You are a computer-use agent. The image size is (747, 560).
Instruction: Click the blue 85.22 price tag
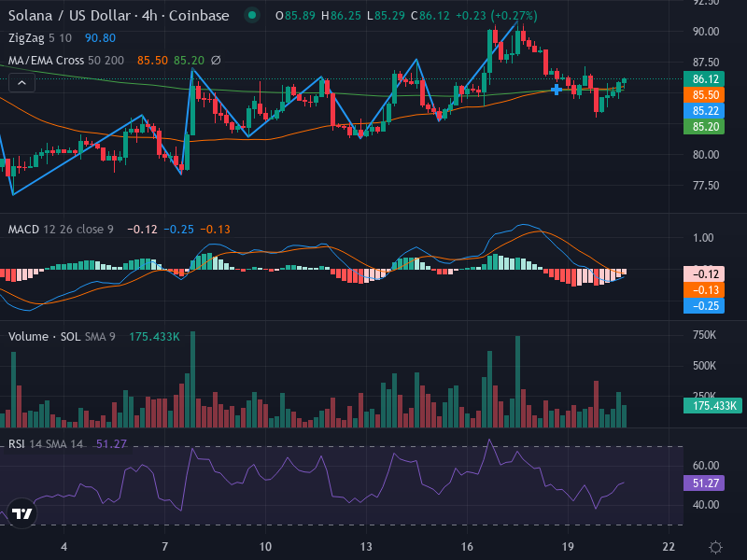point(704,110)
